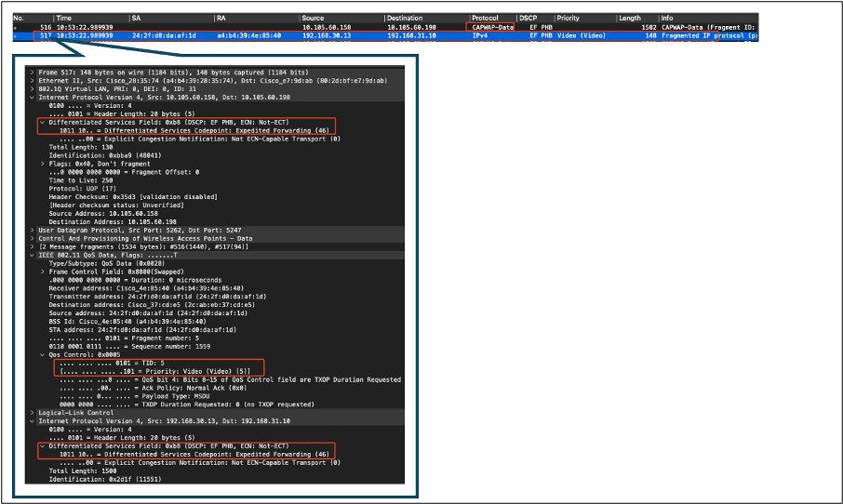This screenshot has height=504, width=843.
Task: Click RA cell a4:b4:39:4e:85:40 in packet 517
Action: (249, 35)
